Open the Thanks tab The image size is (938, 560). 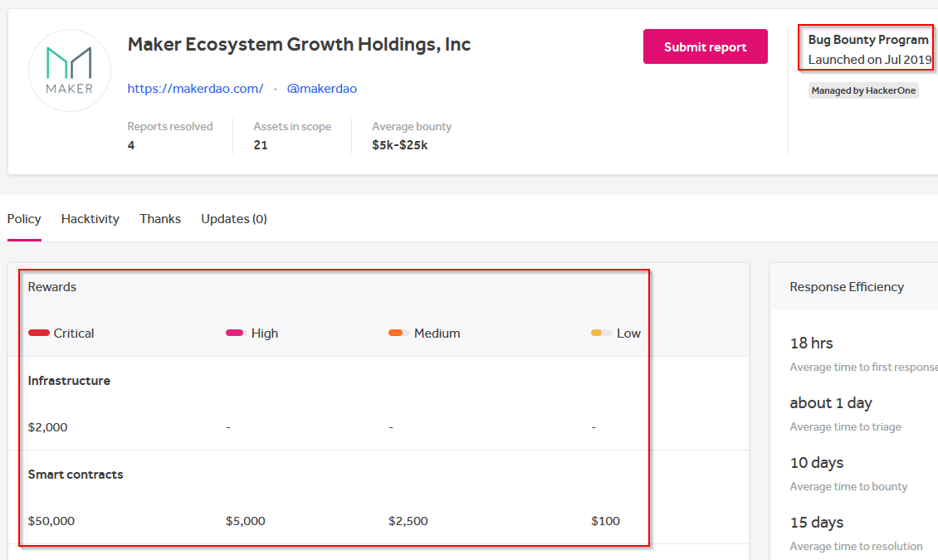[160, 219]
